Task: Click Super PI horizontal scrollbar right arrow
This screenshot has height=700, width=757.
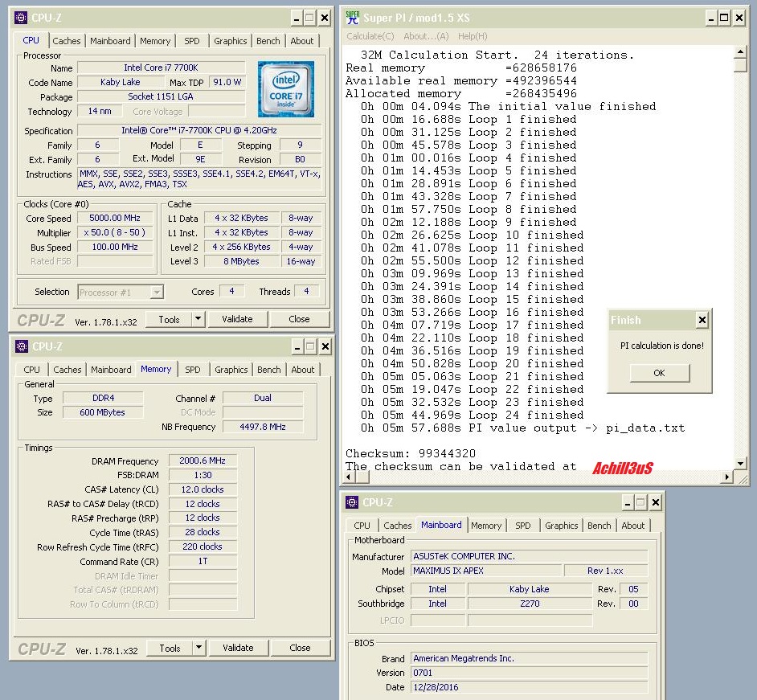Action: 727,477
